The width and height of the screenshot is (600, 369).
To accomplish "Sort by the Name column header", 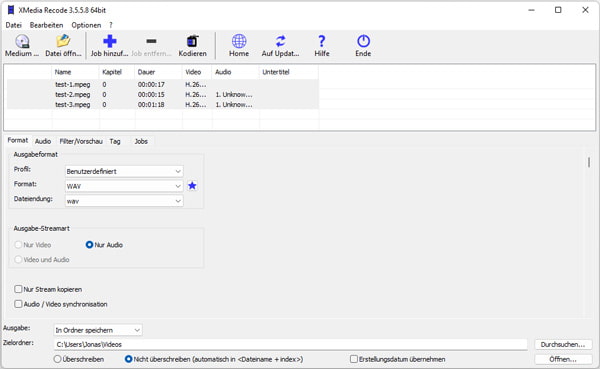I will point(75,72).
